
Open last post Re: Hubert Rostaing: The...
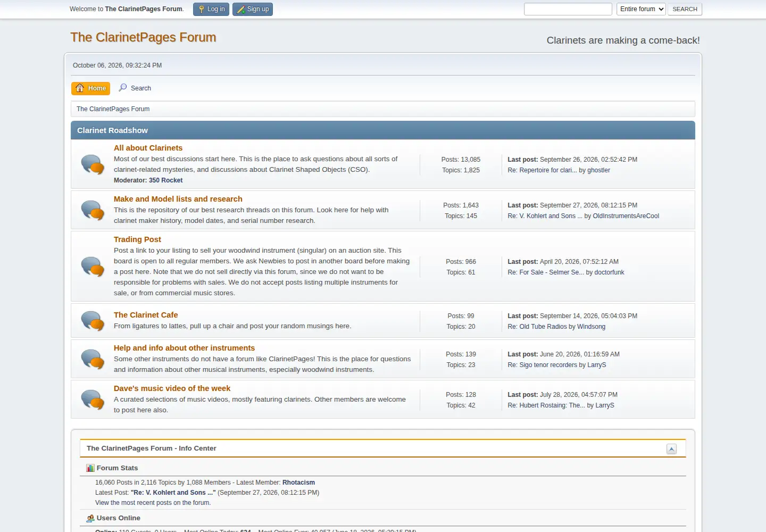click(x=546, y=405)
